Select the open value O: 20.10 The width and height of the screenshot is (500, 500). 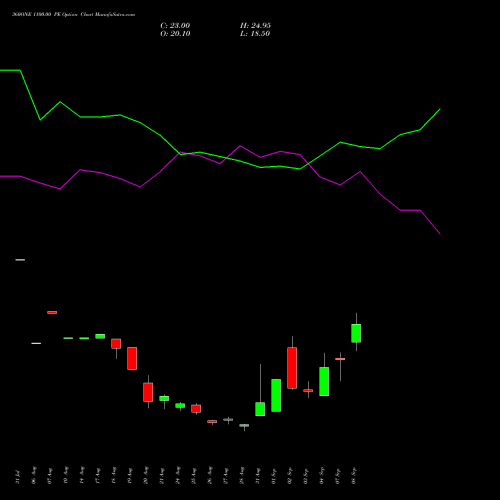pos(175,34)
